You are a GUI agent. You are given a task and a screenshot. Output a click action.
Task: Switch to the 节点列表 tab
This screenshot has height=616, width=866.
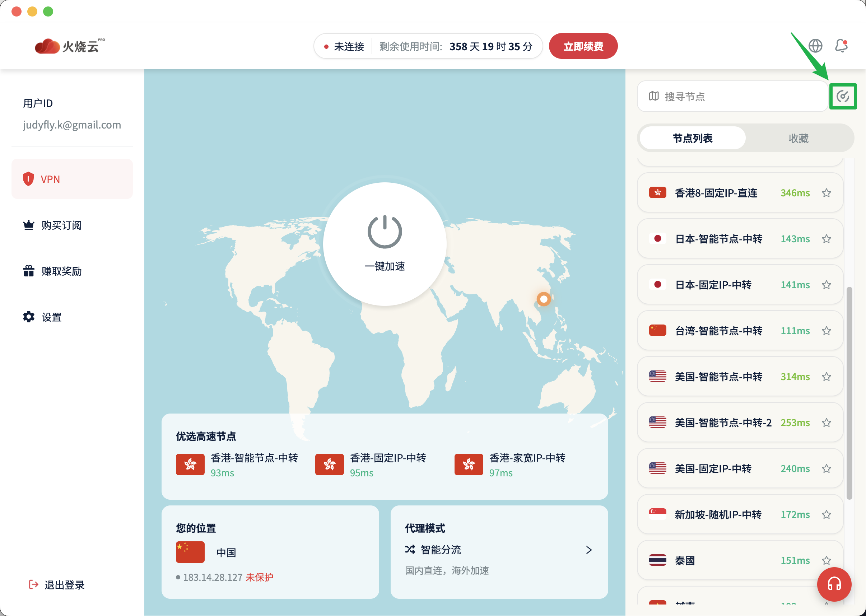692,138
